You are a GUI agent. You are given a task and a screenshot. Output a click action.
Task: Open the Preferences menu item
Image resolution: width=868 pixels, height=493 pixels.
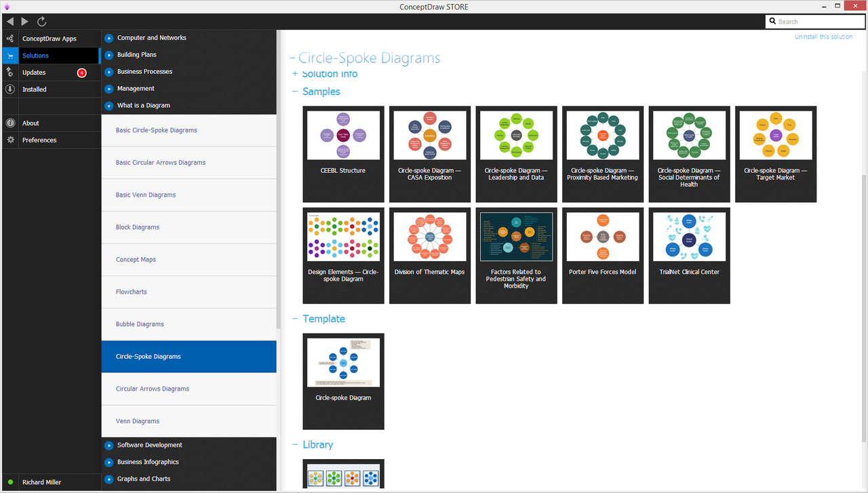point(52,140)
